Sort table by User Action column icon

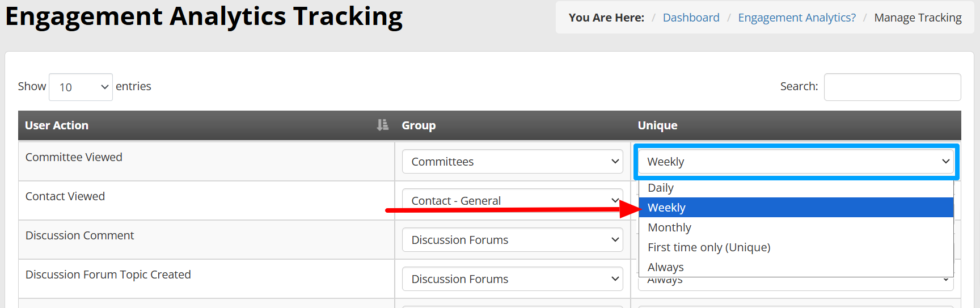coord(383,125)
